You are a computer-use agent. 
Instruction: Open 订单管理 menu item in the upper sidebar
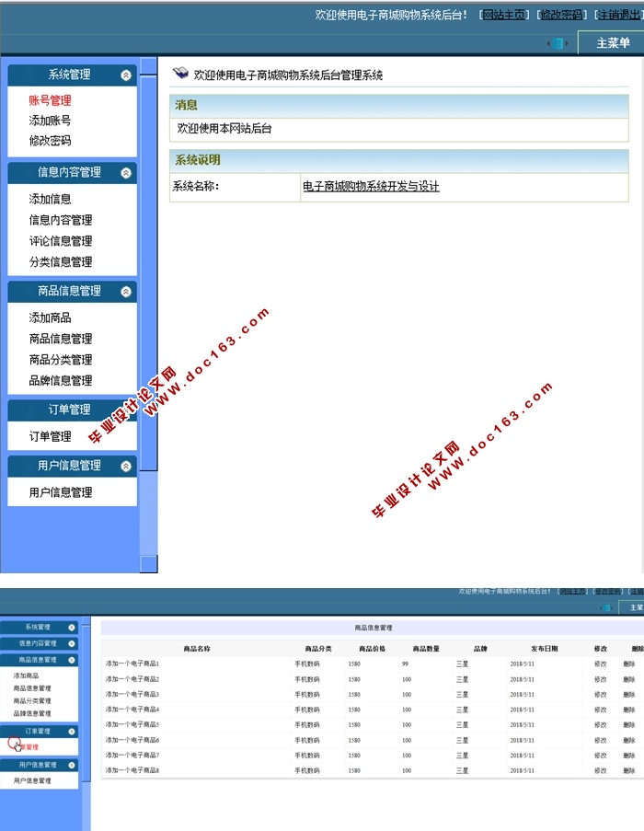pos(50,437)
